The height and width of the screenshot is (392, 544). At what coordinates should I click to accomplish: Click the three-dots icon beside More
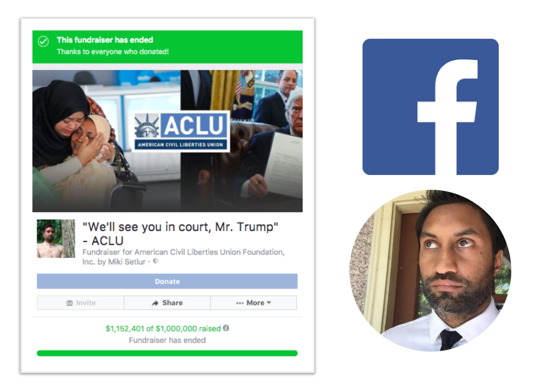(240, 303)
